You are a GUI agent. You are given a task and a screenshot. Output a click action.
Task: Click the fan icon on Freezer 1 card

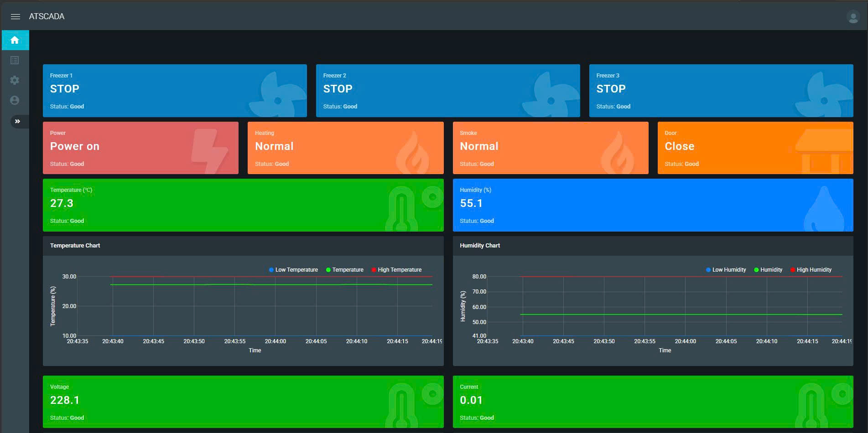click(277, 95)
